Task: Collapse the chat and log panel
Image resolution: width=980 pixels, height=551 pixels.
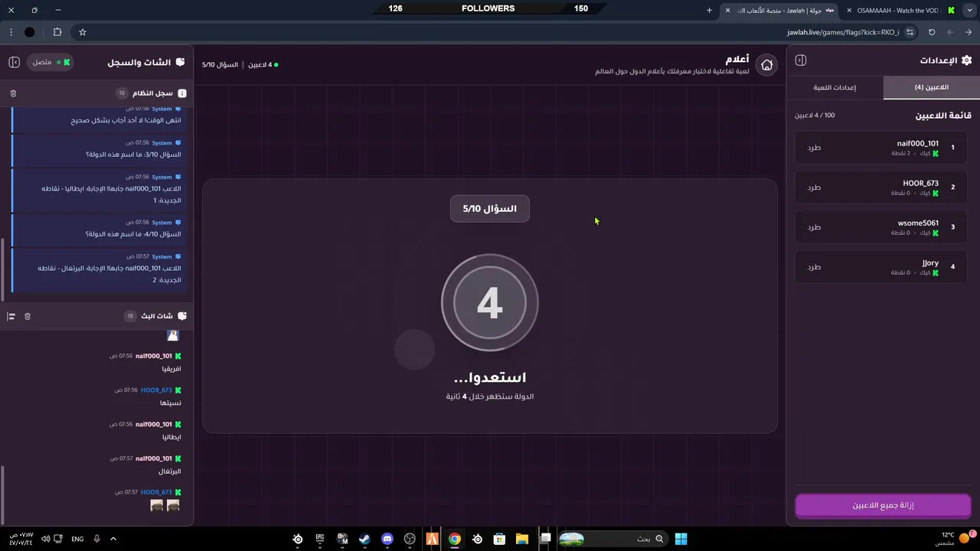Action: point(14,62)
